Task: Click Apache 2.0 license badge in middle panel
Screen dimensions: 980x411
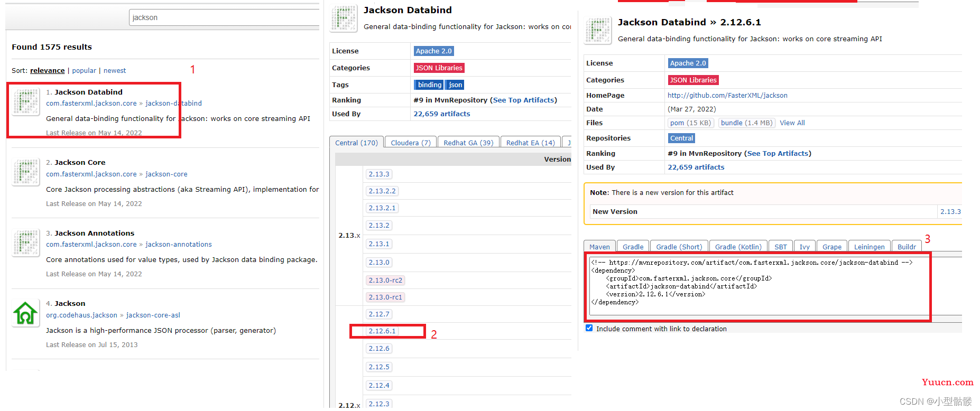Action: (x=434, y=51)
